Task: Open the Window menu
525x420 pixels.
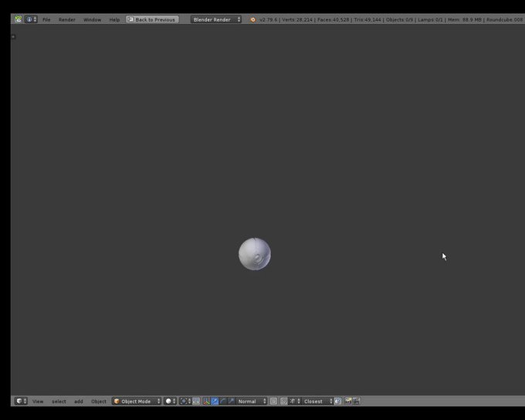Action: tap(92, 20)
